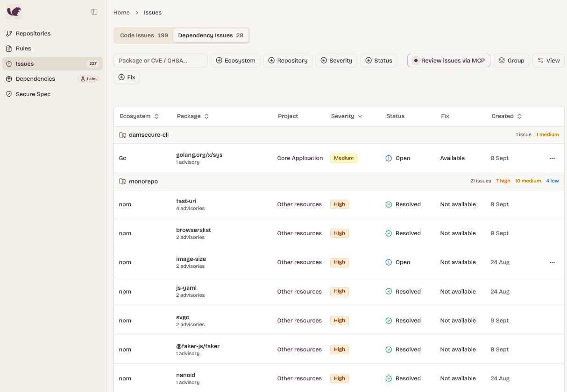
Task: Click the High badge in fast-uri row
Action: [x=340, y=204]
